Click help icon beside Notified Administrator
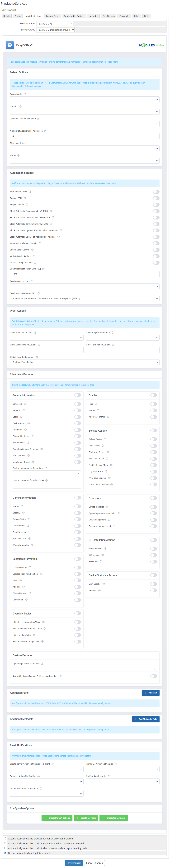Viewport: 170px width, 868px height. [x=109, y=776]
